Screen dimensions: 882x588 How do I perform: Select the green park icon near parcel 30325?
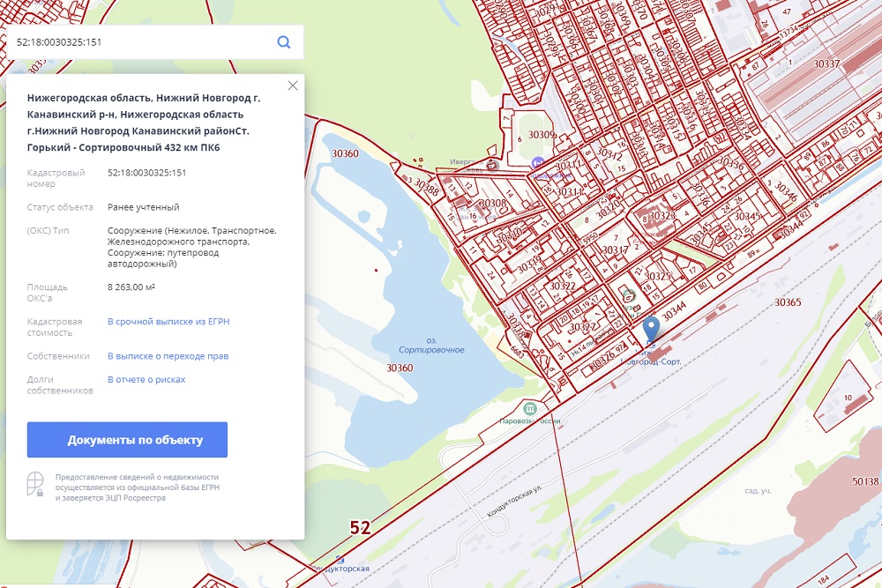pos(627,295)
